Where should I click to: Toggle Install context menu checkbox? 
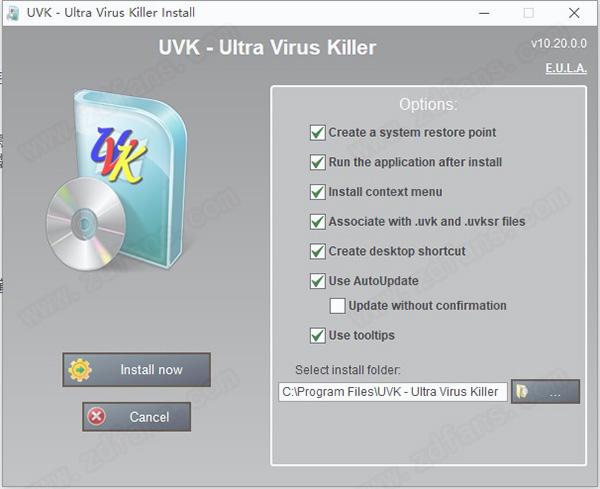(x=318, y=192)
